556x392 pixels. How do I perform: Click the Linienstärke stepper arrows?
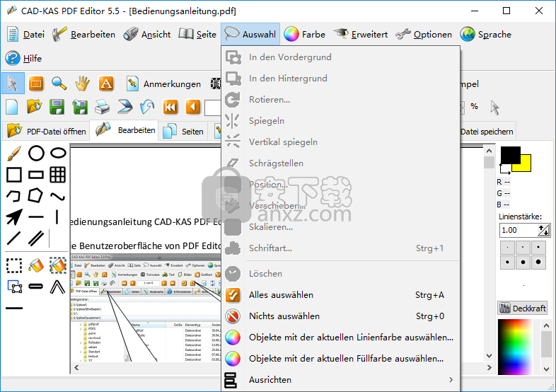pyautogui.click(x=543, y=230)
